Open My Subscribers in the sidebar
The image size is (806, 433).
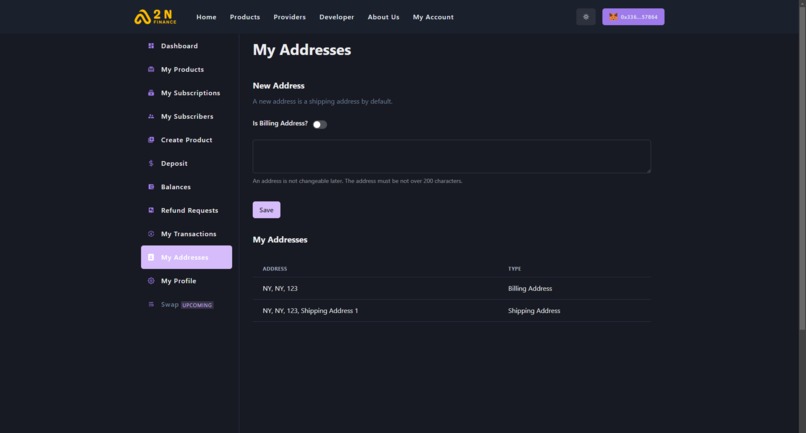(187, 116)
